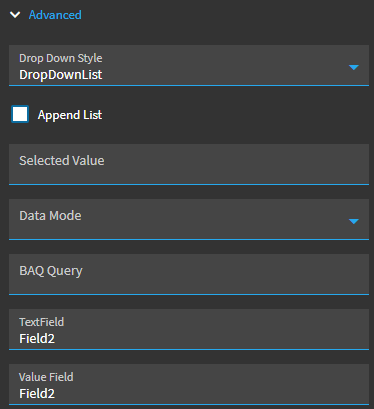
Task: Click the Drop Down Style arrow icon
Action: (353, 67)
